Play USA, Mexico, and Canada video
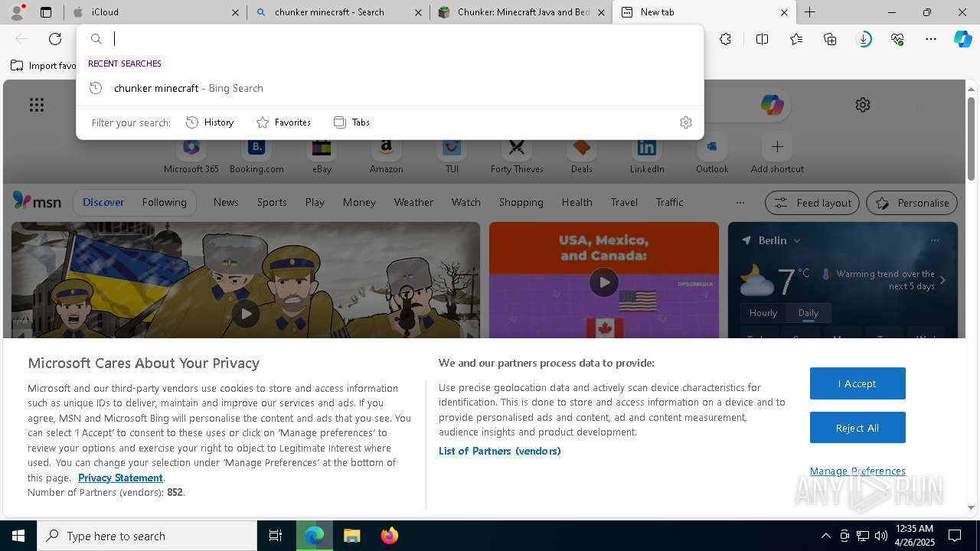 coord(604,282)
